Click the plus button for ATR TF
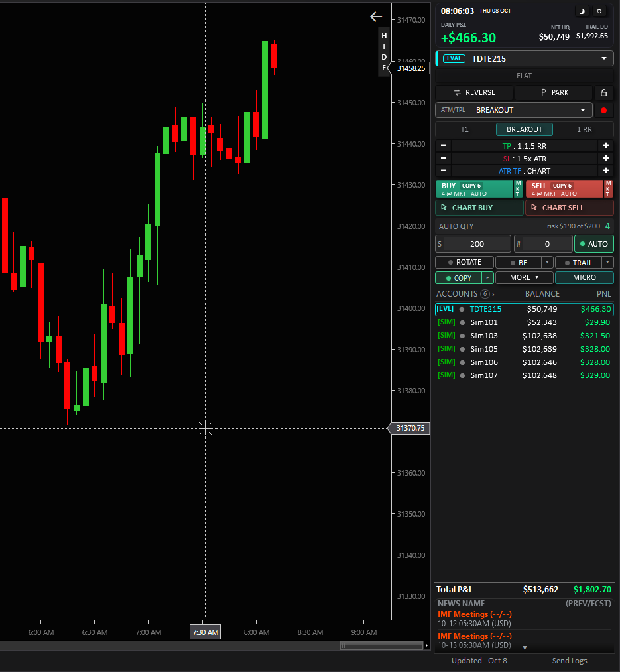Image resolution: width=620 pixels, height=672 pixels. point(606,170)
